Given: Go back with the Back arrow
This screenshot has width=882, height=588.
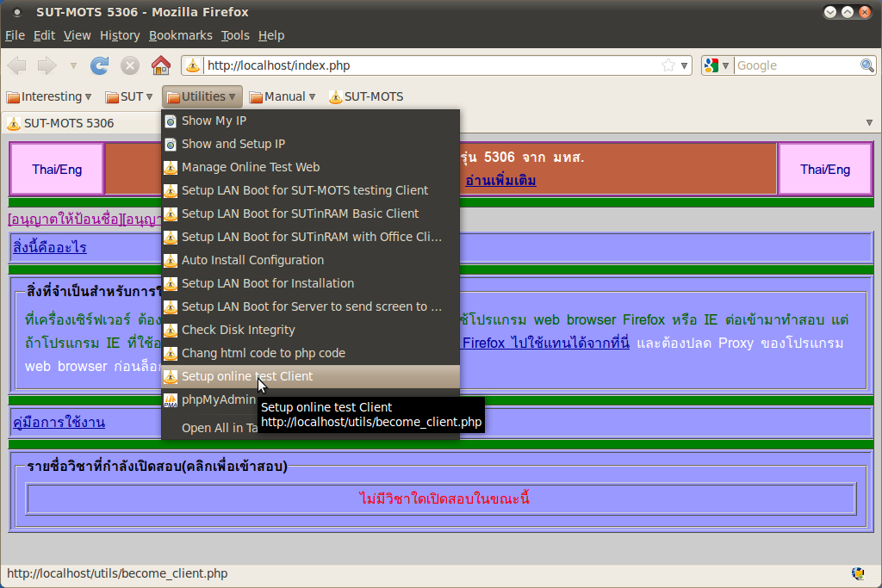Looking at the screenshot, I should coord(17,65).
